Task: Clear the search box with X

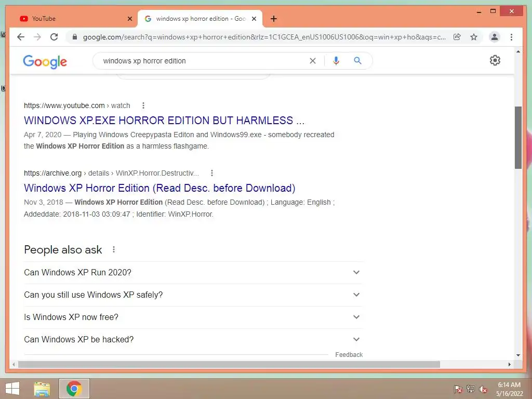Action: (x=312, y=61)
